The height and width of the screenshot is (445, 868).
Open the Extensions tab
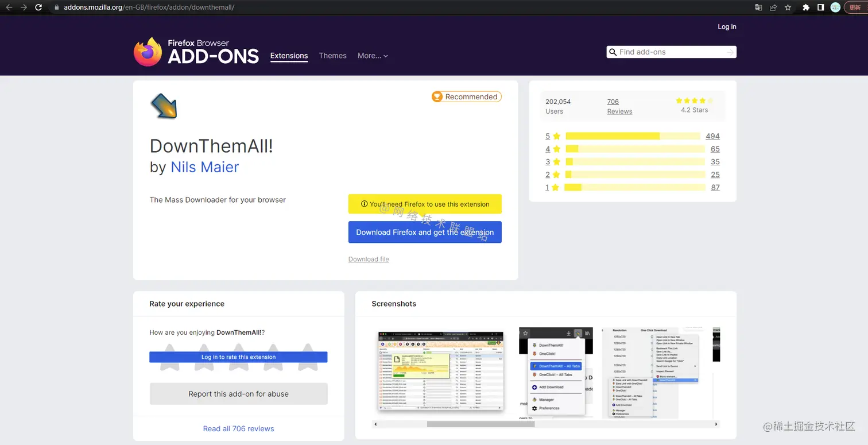[x=289, y=56]
